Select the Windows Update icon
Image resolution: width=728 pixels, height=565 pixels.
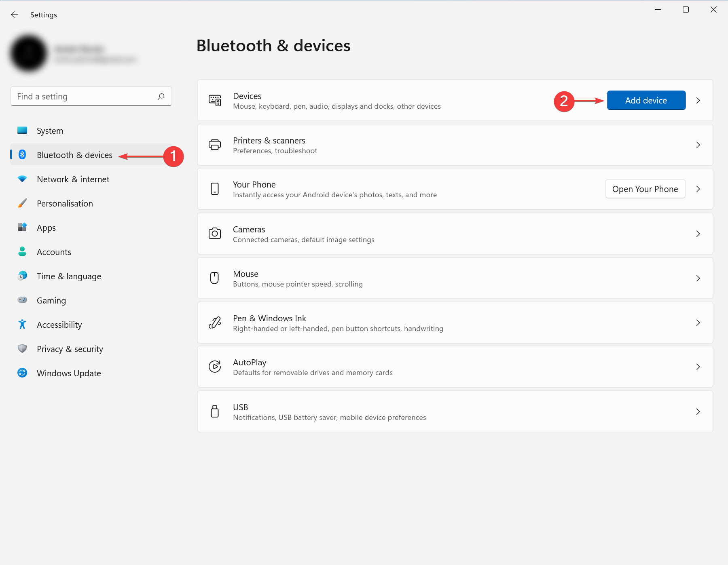pyautogui.click(x=22, y=373)
